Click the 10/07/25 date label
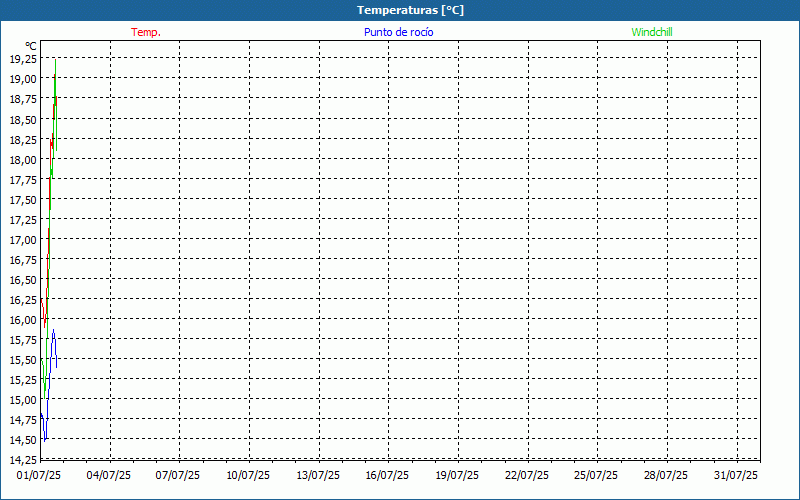This screenshot has height=500, width=800. point(248,476)
